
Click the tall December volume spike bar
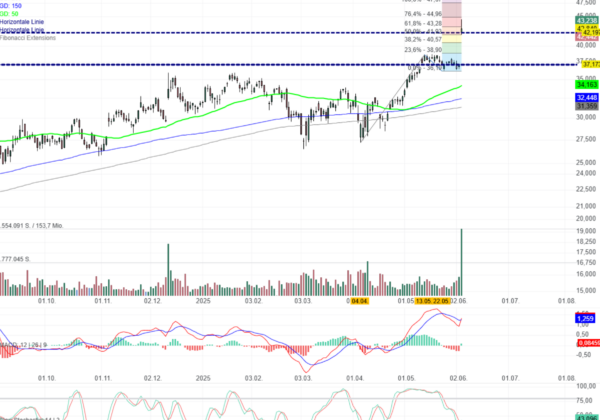168,269
